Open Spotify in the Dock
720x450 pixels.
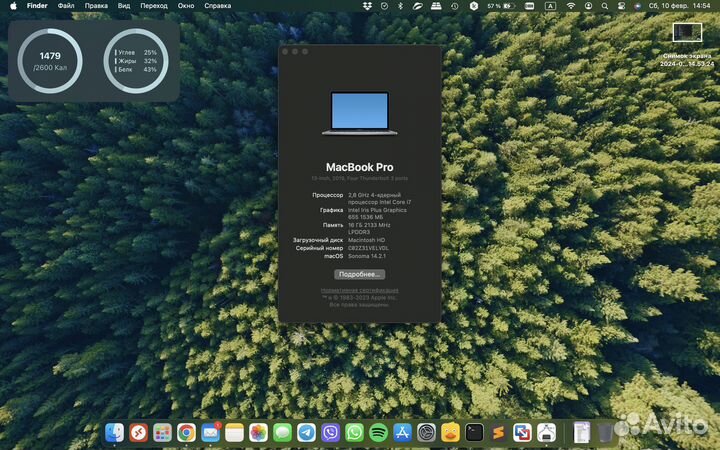[x=378, y=433]
